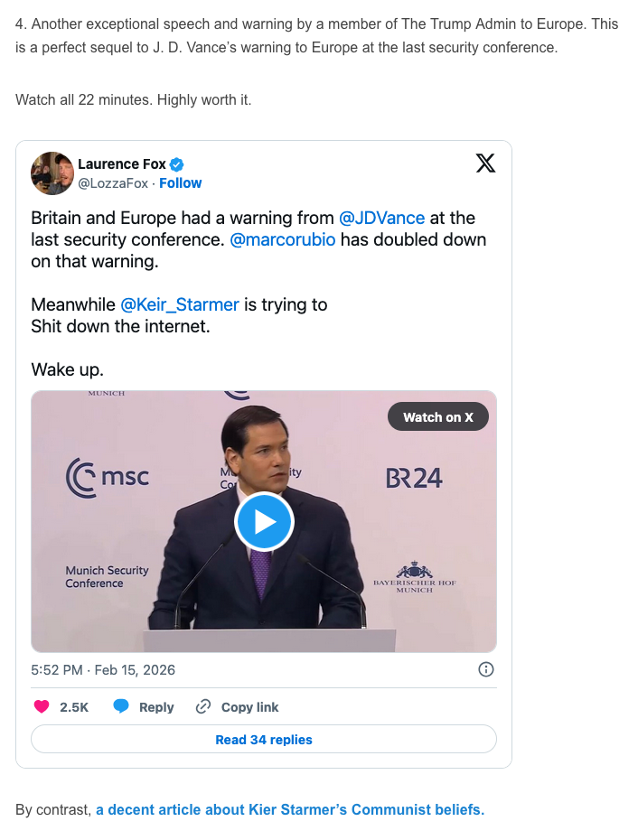Click the tweet timestamp Feb 15, 2026
This screenshot has height=840, width=638.
[x=103, y=670]
